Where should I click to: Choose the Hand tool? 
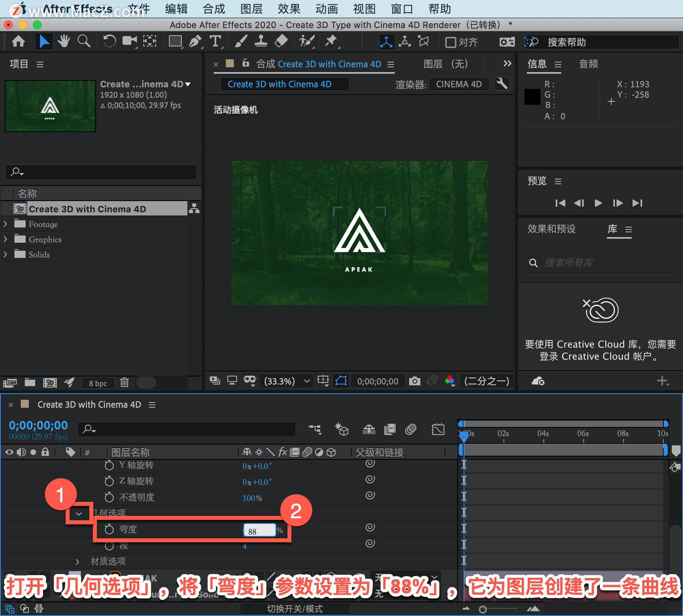click(64, 41)
